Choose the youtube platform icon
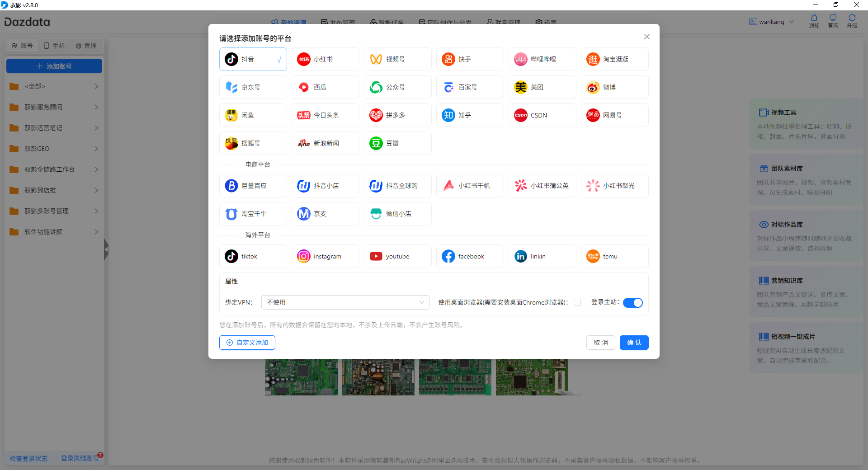The height and width of the screenshot is (470, 868). pos(376,256)
